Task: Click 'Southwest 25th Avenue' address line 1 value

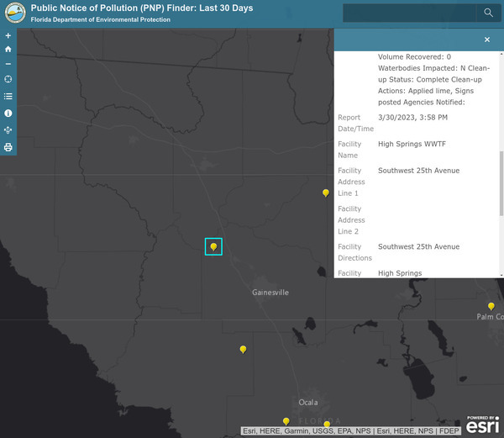Action: 418,171
